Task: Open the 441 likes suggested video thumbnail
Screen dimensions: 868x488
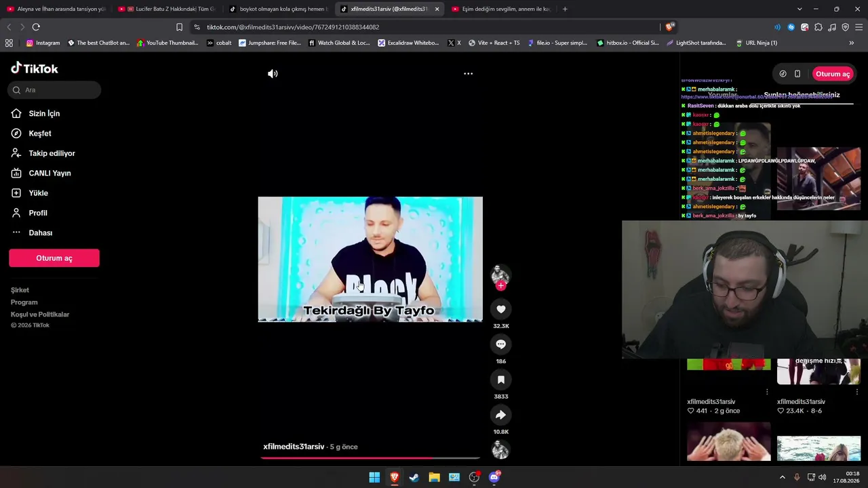Action: 729,365
